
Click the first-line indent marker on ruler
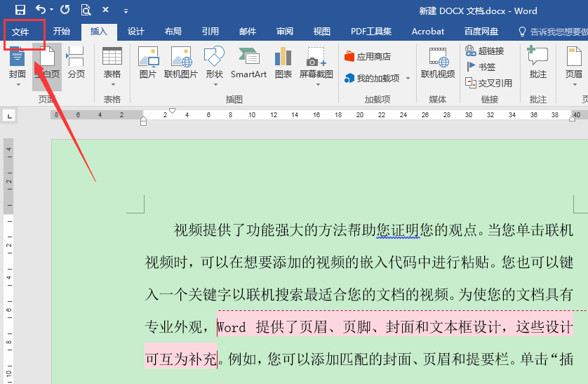[x=172, y=111]
